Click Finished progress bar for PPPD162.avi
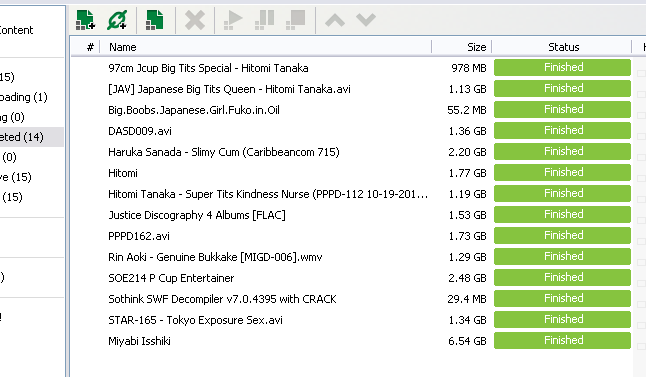Image resolution: width=646 pixels, height=377 pixels. point(562,236)
